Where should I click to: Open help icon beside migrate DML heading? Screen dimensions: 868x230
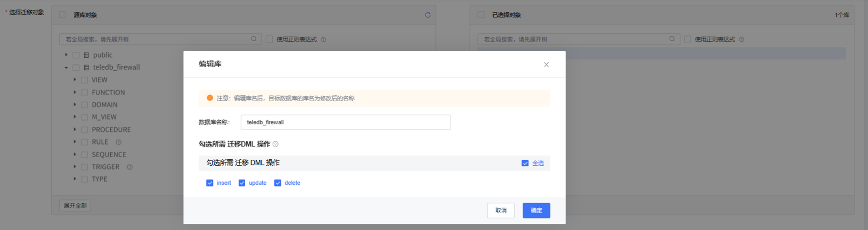276,144
